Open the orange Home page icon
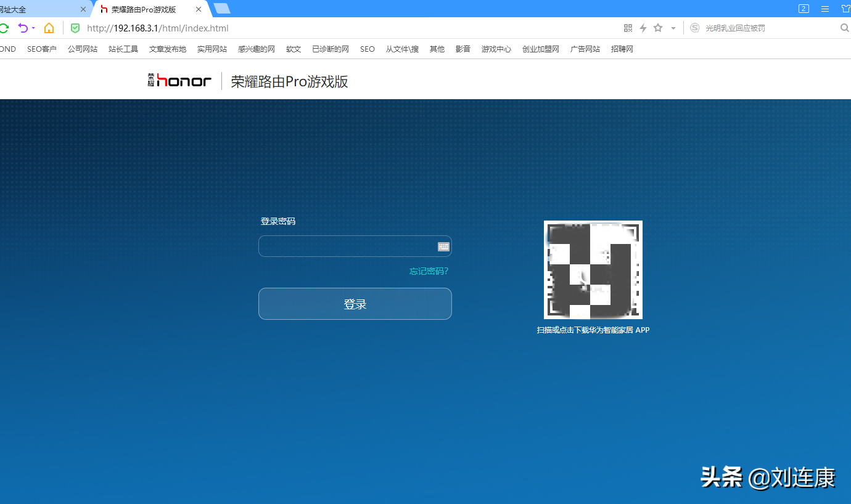The height and width of the screenshot is (504, 851). click(49, 28)
